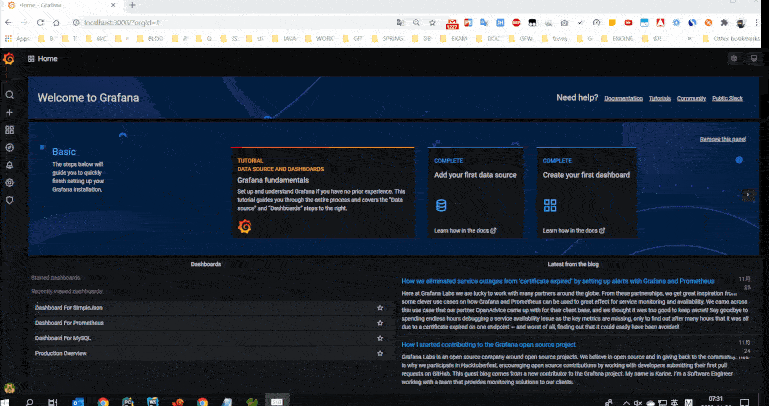The image size is (769, 406).
Task: Click the localhost address bar
Action: [235, 23]
